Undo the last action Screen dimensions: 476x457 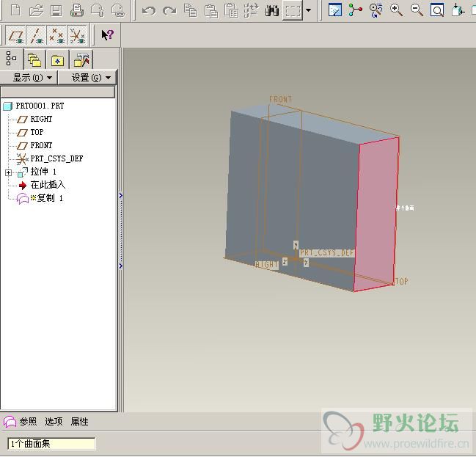(149, 11)
